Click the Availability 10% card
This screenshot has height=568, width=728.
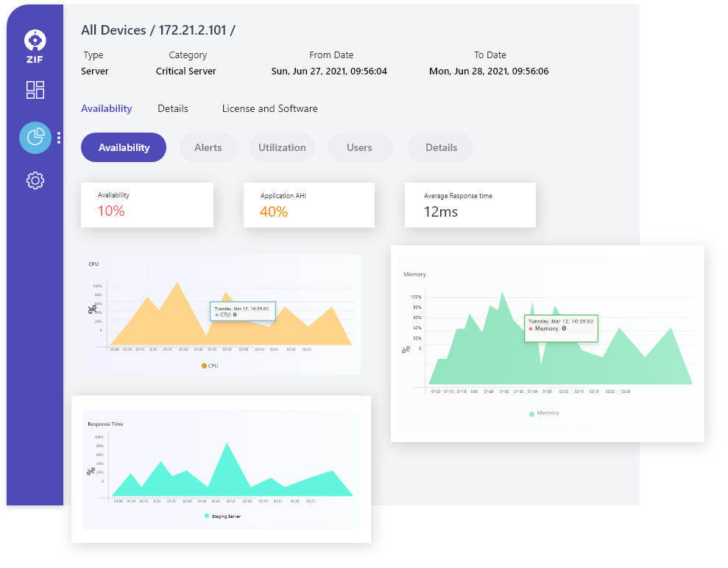pos(146,205)
